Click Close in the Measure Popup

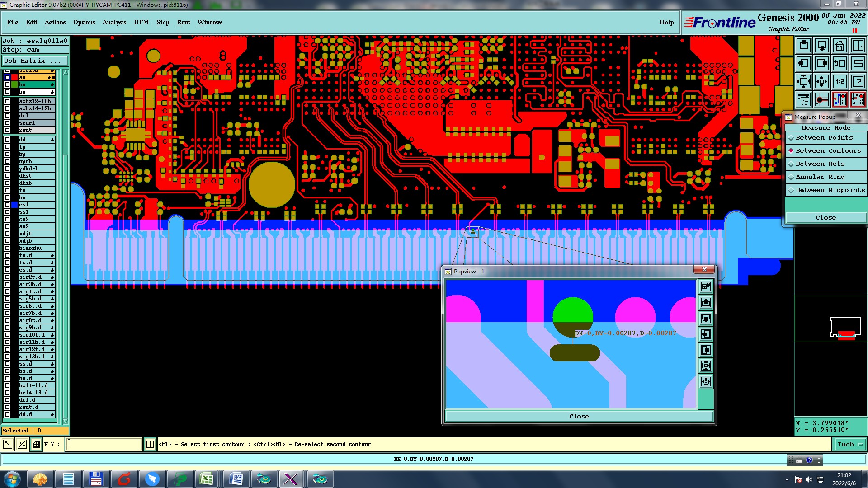826,217
